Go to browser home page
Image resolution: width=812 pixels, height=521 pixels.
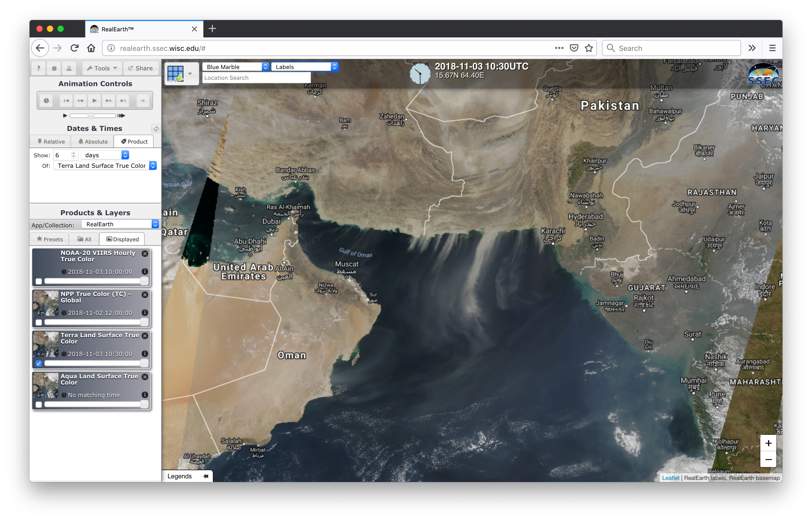pyautogui.click(x=91, y=48)
